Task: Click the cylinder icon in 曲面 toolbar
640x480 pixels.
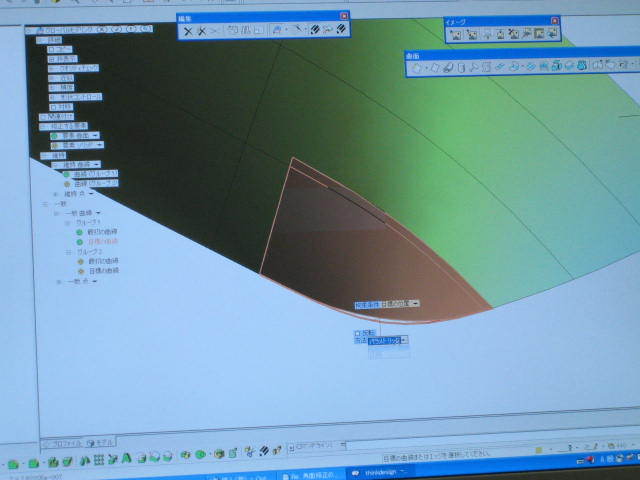Action: [x=461, y=67]
